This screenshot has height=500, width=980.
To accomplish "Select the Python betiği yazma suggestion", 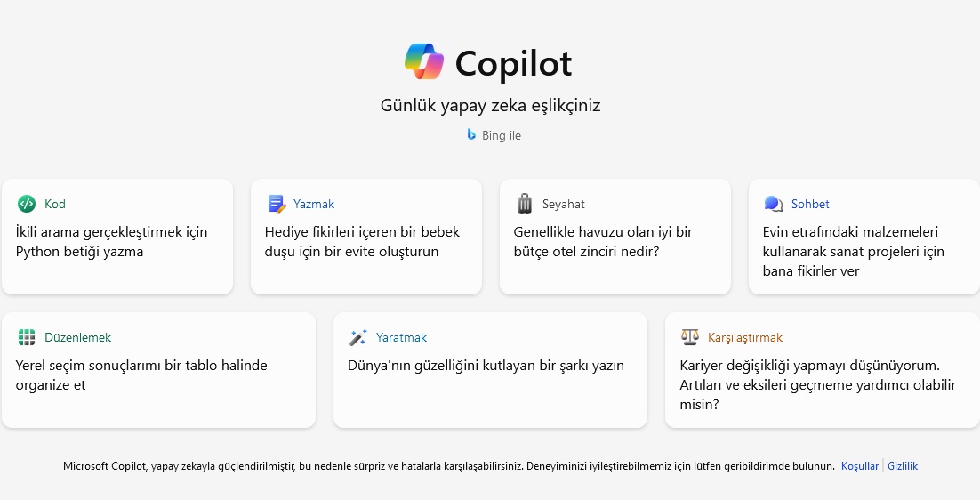I will pyautogui.click(x=117, y=237).
